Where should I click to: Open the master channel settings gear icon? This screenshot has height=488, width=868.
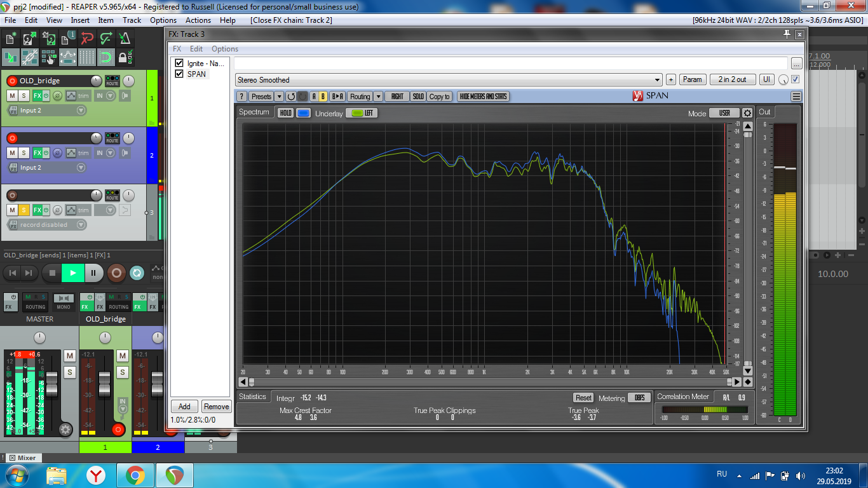point(65,430)
